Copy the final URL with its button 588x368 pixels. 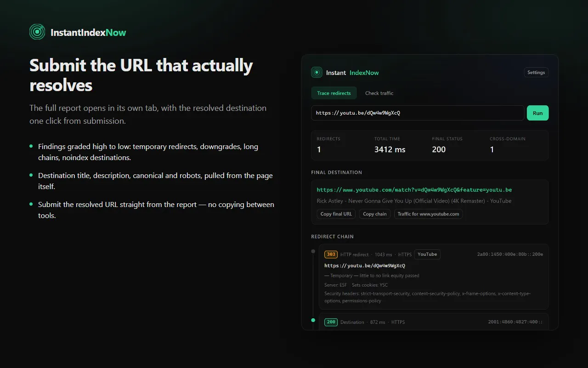[336, 214]
